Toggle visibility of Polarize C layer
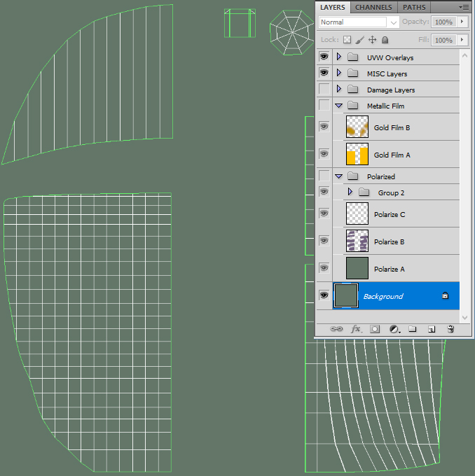 [324, 213]
